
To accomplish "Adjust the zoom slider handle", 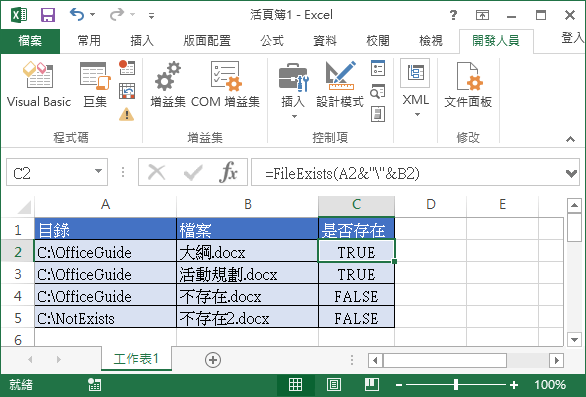I will pyautogui.click(x=456, y=384).
